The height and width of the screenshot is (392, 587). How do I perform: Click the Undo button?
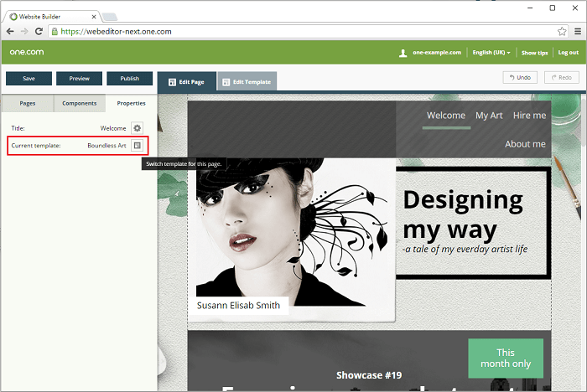(520, 77)
